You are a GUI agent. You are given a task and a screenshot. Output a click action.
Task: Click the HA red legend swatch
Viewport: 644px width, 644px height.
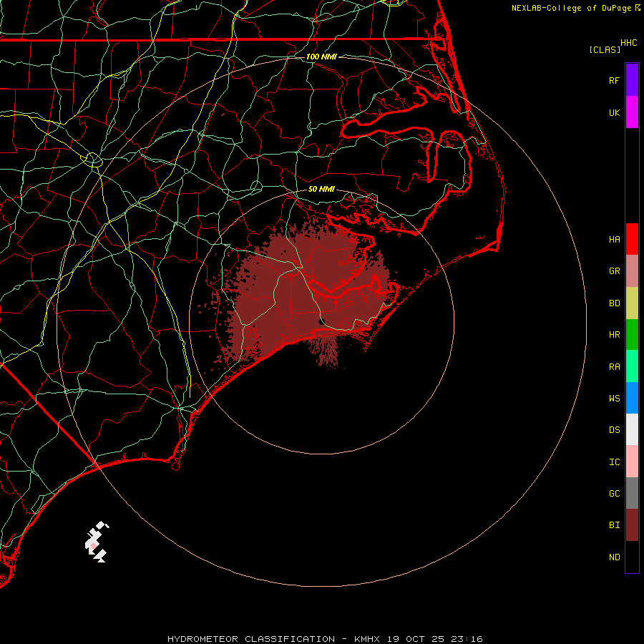pos(632,239)
